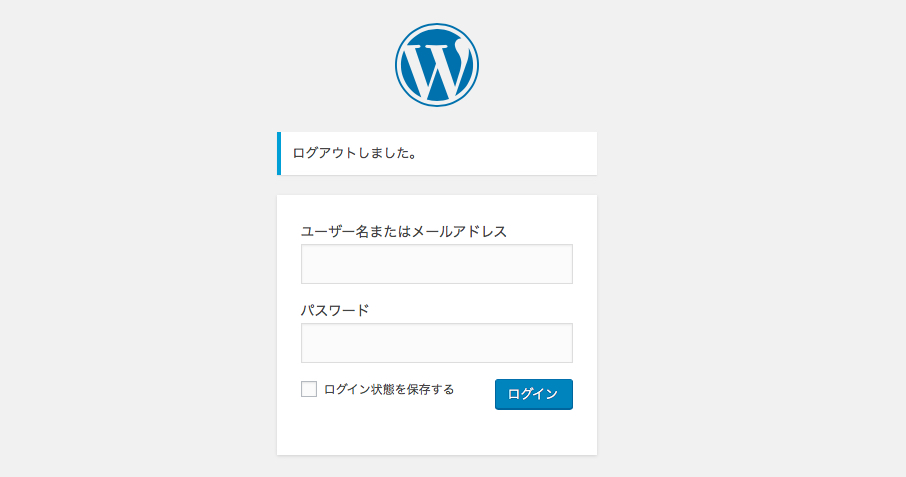
Task: Place cursor in the password box
Action: tap(437, 343)
